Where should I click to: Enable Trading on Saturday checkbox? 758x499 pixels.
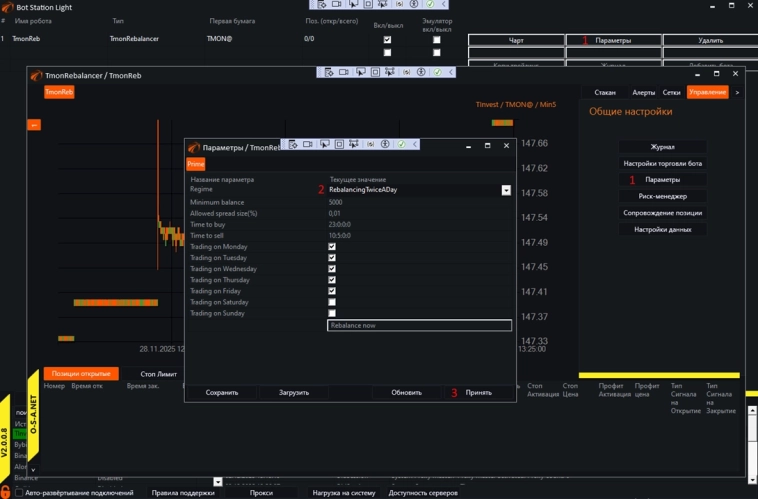click(x=332, y=302)
